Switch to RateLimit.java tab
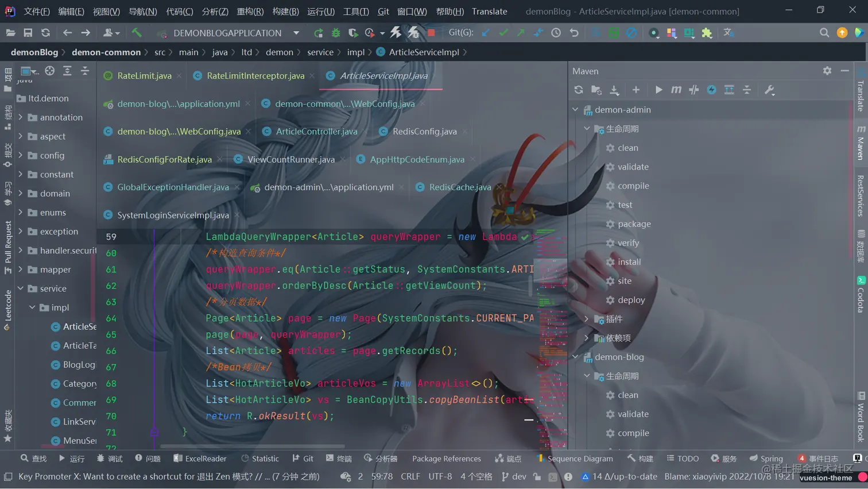 [144, 75]
